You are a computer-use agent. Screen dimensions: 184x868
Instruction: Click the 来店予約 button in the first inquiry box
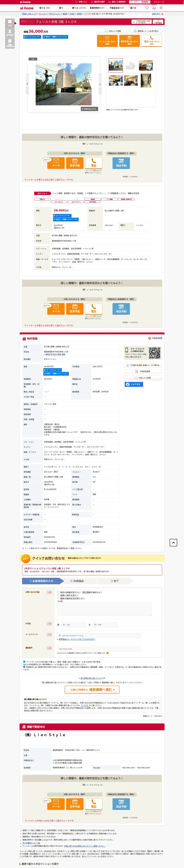121,163
